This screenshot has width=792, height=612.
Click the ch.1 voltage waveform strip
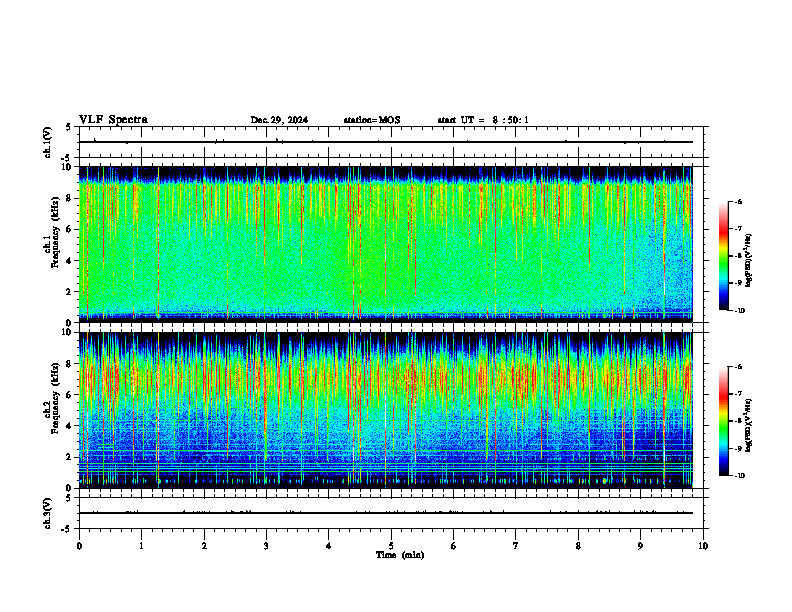coord(391,142)
